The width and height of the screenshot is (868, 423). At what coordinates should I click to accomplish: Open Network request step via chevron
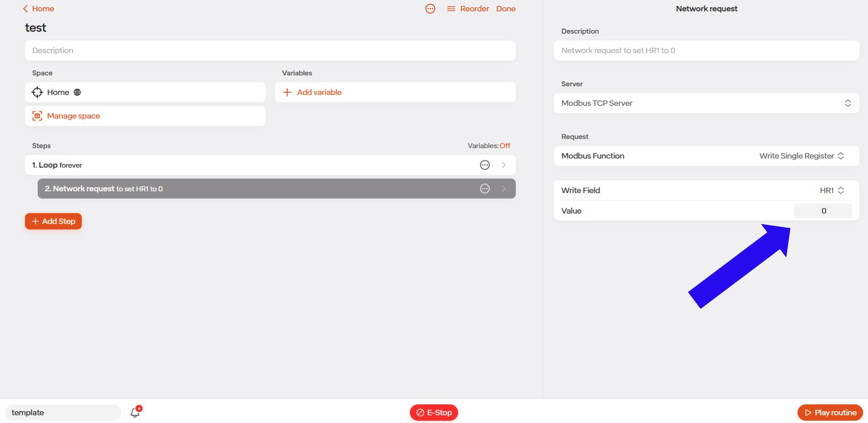pyautogui.click(x=503, y=188)
